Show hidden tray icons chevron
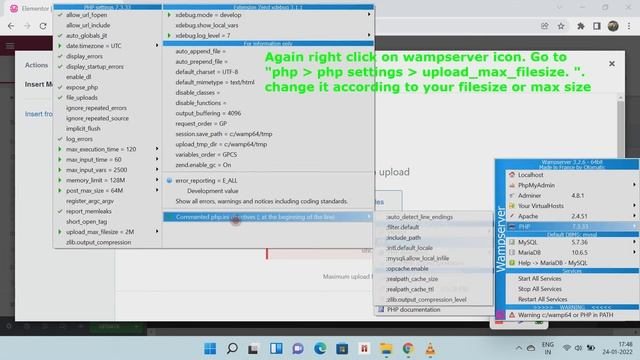 point(518,348)
